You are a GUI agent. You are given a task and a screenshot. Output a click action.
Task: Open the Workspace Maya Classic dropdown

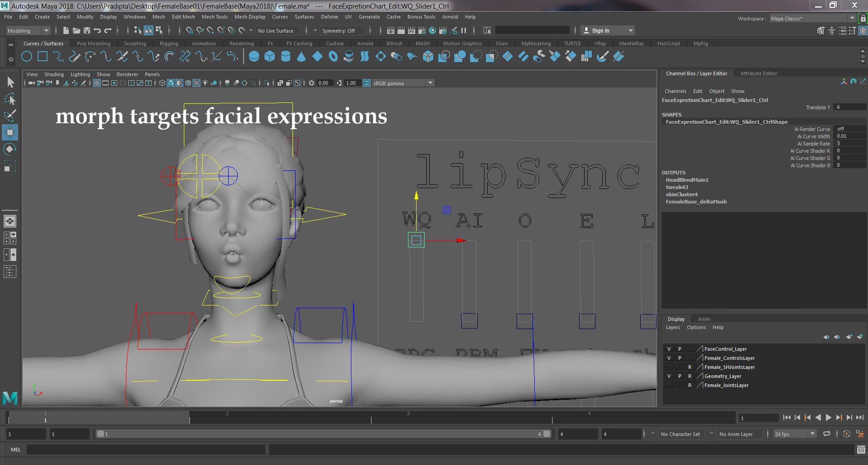pyautogui.click(x=813, y=19)
